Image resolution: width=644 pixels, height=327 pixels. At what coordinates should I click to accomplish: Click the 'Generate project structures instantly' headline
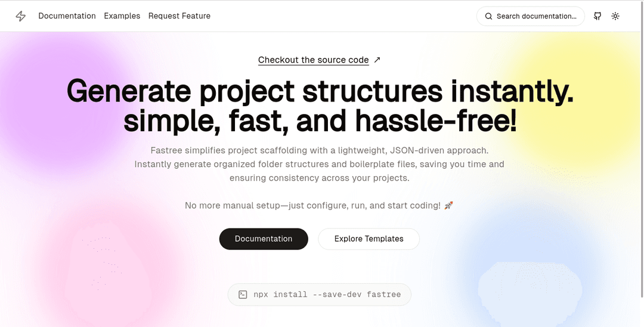[x=320, y=91]
